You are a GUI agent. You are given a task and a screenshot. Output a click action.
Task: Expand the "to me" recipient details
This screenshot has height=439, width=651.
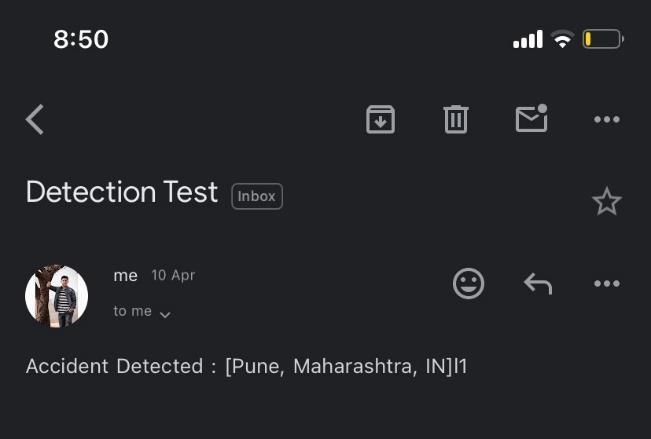click(x=142, y=312)
